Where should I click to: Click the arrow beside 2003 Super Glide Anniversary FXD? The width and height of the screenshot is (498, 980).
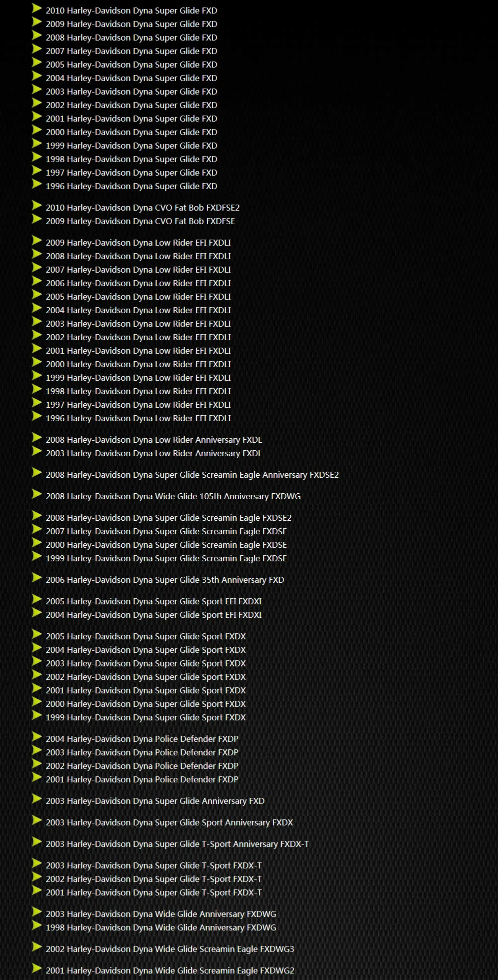tap(37, 798)
